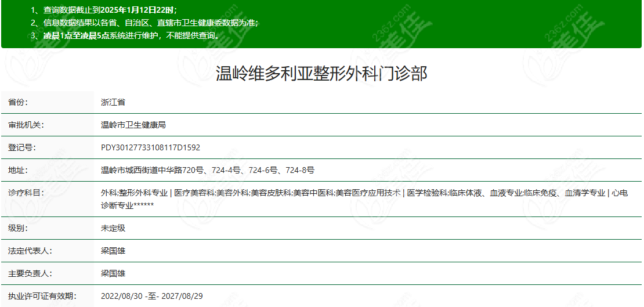Click notice about 凌晨1点至凌晨5点 maintenance

coord(131,36)
